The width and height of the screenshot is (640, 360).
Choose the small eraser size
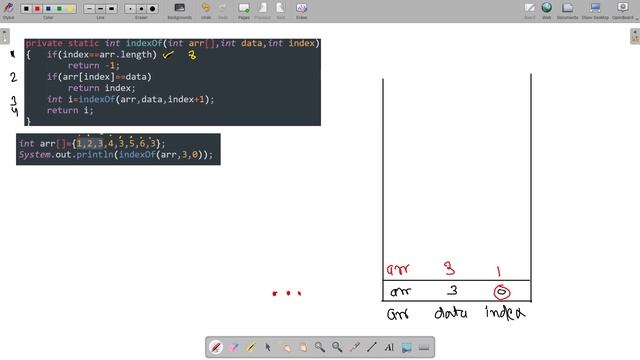coord(130,9)
